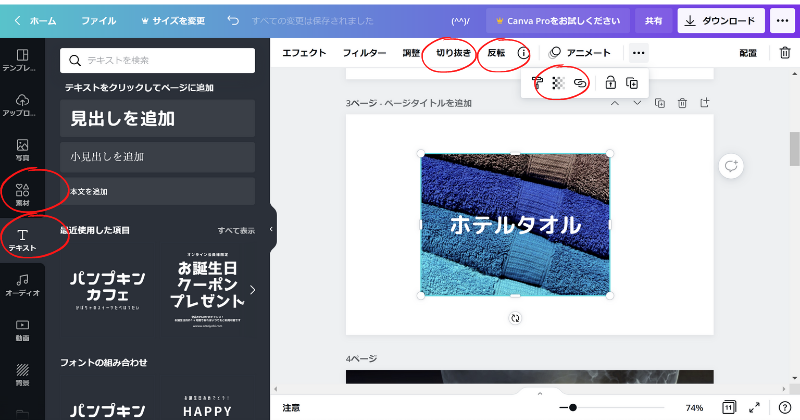Open the エフェクト tab
Viewport: 800px width, 420px height.
point(306,53)
